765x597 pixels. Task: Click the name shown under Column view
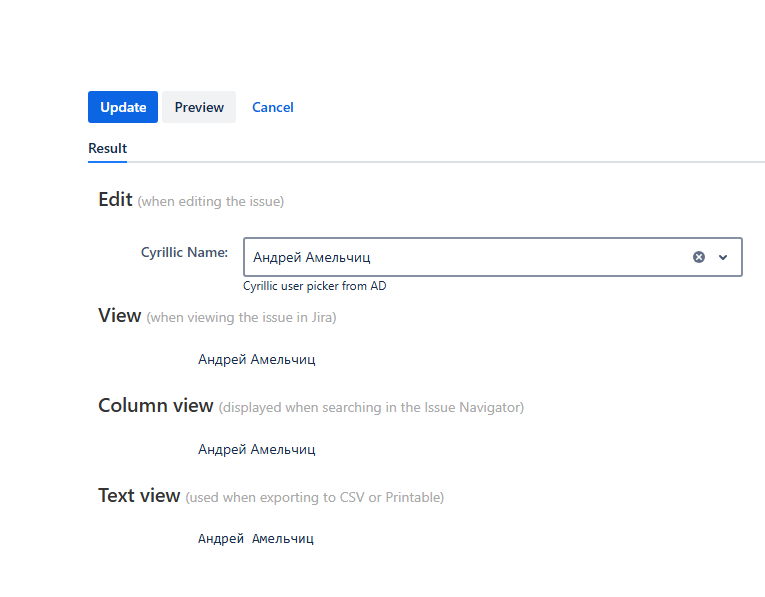pos(256,450)
